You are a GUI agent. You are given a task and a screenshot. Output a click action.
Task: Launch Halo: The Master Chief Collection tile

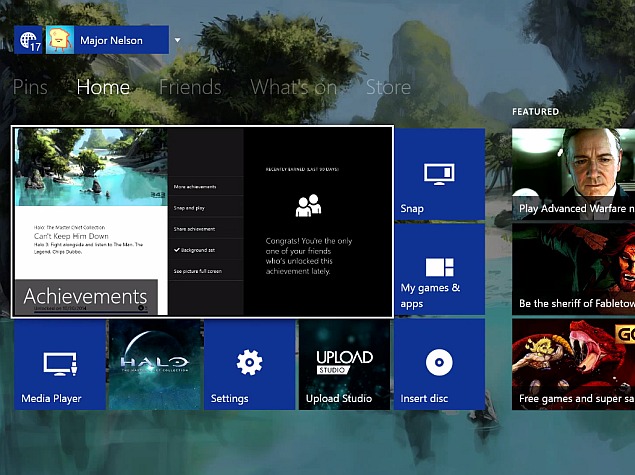coord(155,364)
